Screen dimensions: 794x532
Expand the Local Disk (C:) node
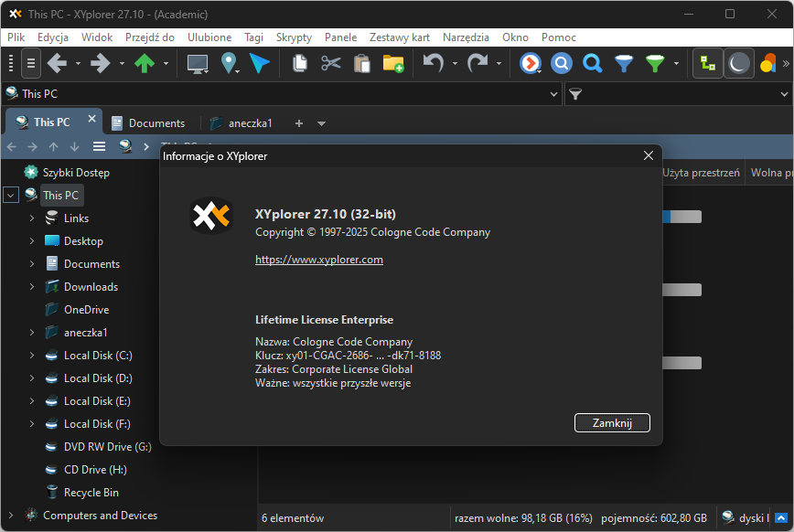[x=32, y=356]
